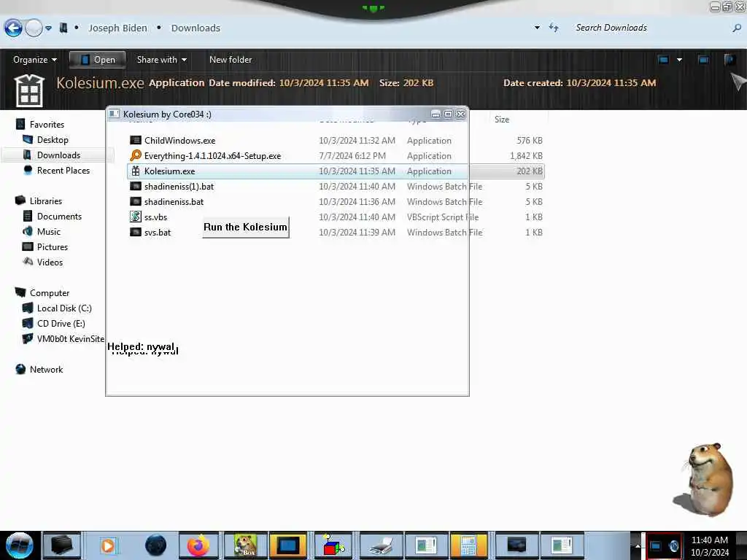Screen dimensions: 747x560
Task: Open the Windows Start orb
Action: click(20, 545)
